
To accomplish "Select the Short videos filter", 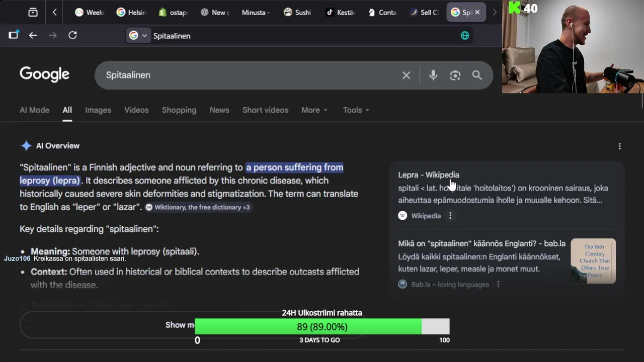I will [265, 110].
